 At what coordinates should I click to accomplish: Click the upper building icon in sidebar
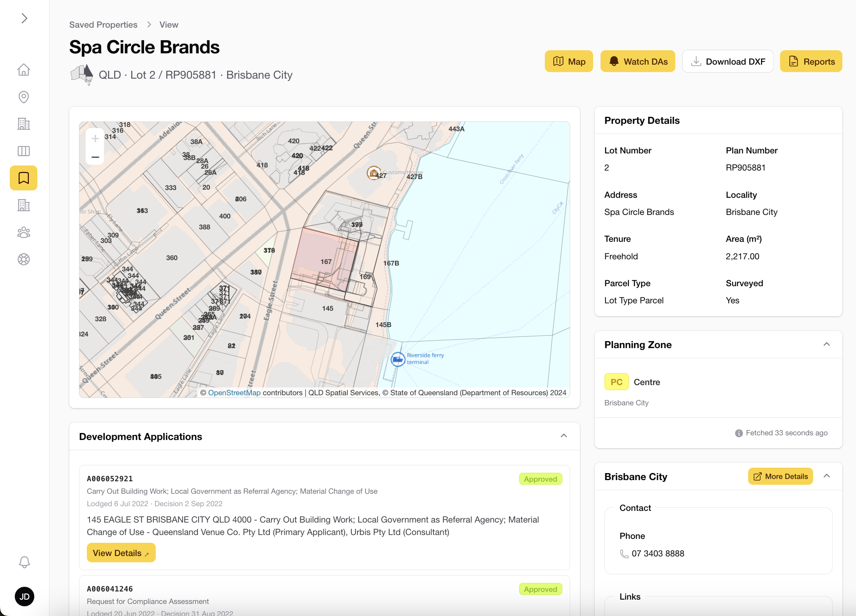(x=24, y=124)
